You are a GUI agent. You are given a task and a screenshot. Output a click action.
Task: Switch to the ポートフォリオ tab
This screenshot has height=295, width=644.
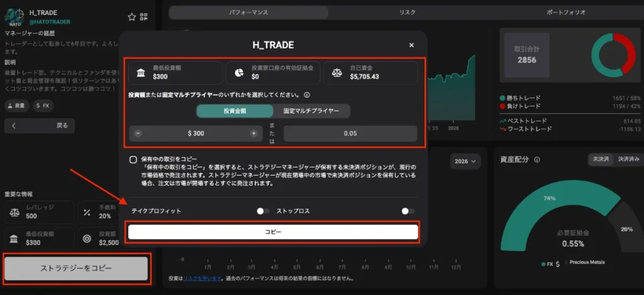point(566,13)
